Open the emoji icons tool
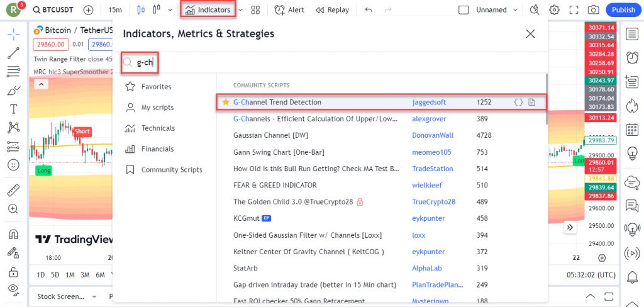The image size is (644, 307). [x=14, y=165]
